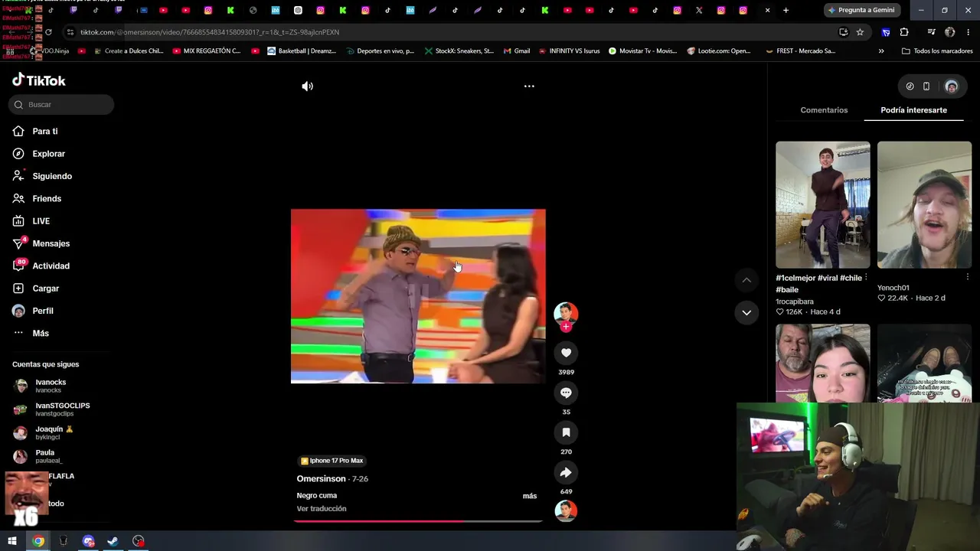Open the get-app phone icon in header
The height and width of the screenshot is (551, 980).
pyautogui.click(x=926, y=86)
